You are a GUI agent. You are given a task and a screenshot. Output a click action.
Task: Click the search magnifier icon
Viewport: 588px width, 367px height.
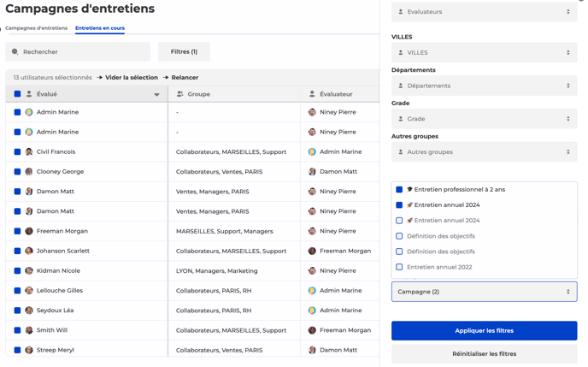point(15,52)
